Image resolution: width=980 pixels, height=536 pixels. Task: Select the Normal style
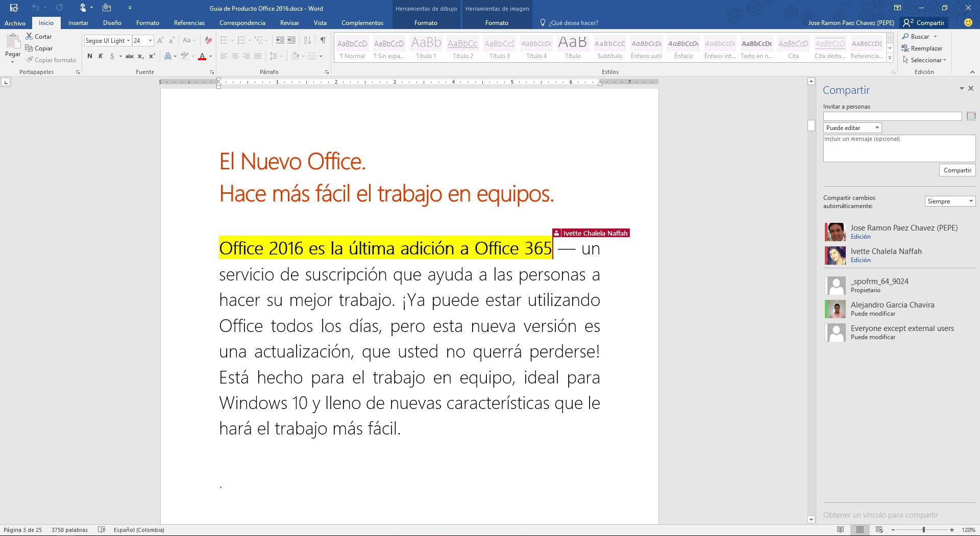(352, 48)
